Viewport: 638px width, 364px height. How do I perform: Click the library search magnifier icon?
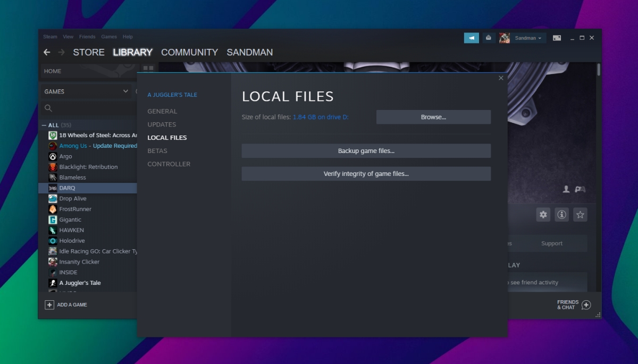pyautogui.click(x=48, y=108)
